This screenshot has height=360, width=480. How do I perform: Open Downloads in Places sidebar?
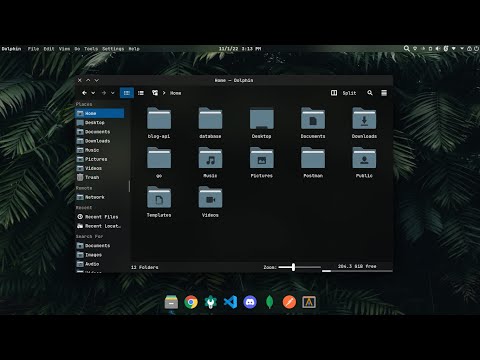[100, 141]
